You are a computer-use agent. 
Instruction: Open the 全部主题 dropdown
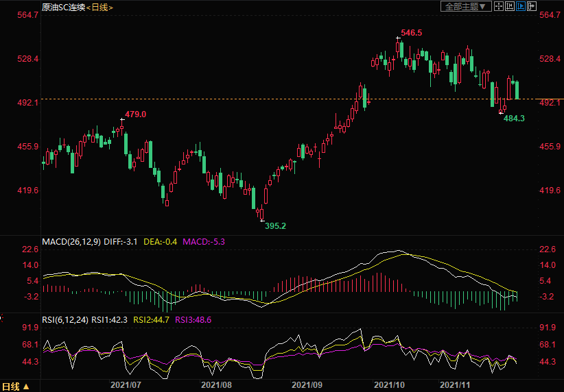[465, 6]
